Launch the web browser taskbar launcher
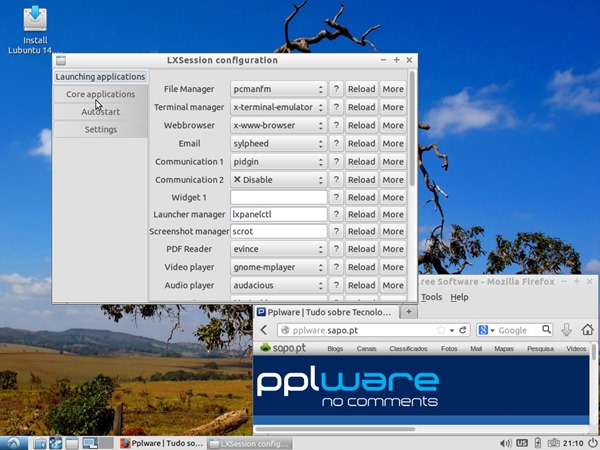The image size is (600, 450). (55, 443)
